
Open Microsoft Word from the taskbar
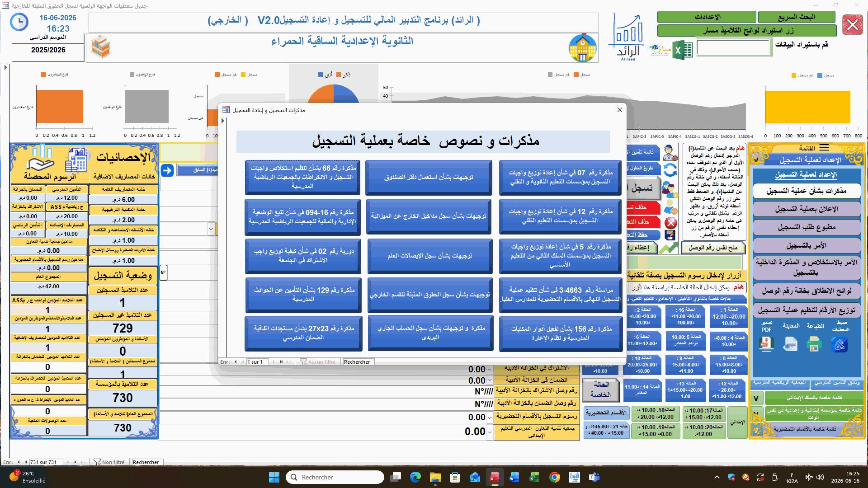click(x=514, y=477)
